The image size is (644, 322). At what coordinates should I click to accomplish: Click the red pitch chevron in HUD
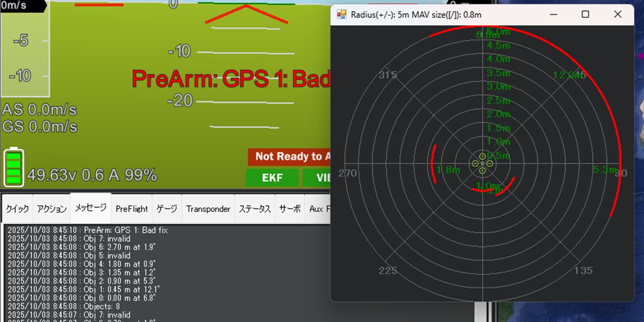tap(246, 14)
